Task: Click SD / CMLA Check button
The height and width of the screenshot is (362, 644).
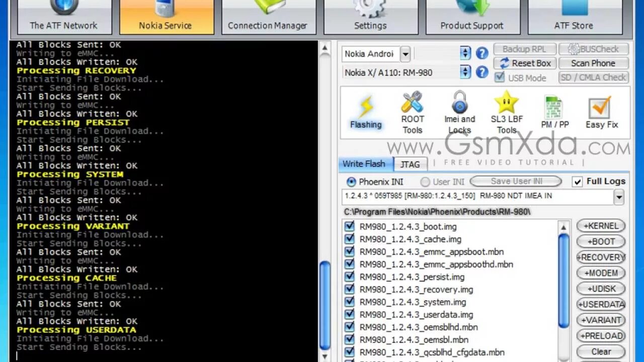Action: point(593,77)
